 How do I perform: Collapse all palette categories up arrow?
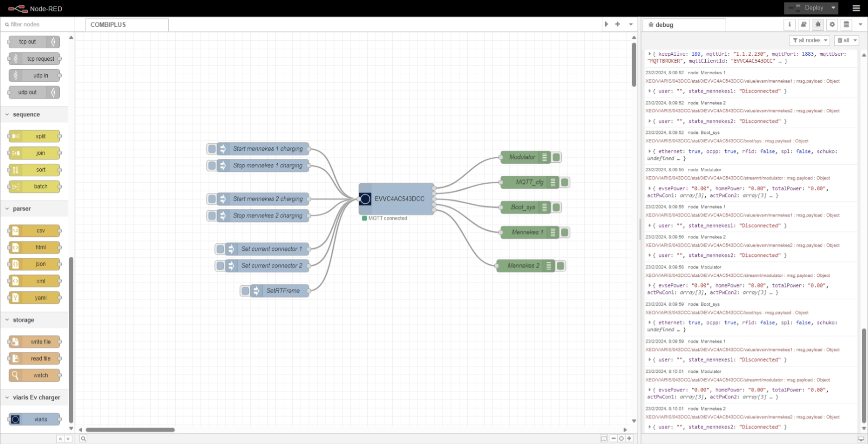tap(60, 439)
